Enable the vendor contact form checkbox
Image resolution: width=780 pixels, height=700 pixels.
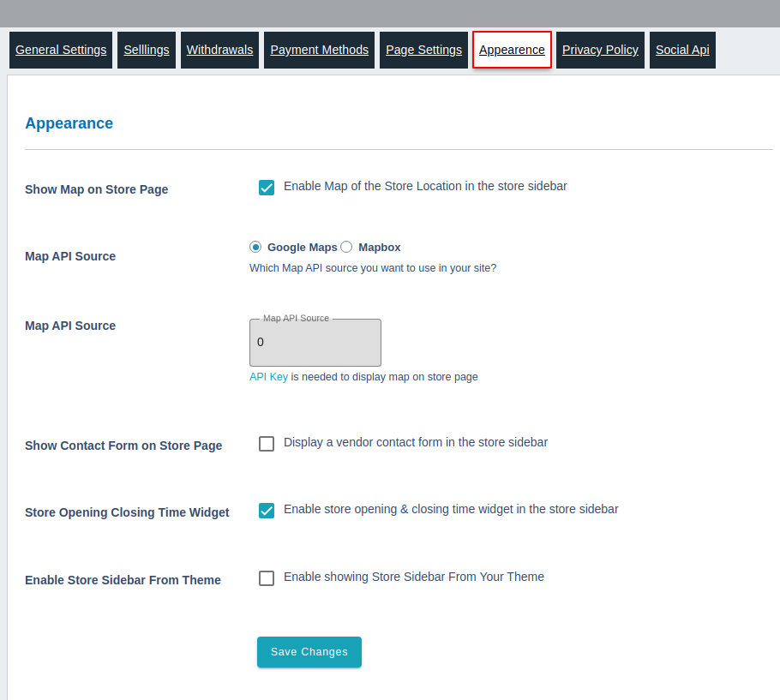[267, 443]
